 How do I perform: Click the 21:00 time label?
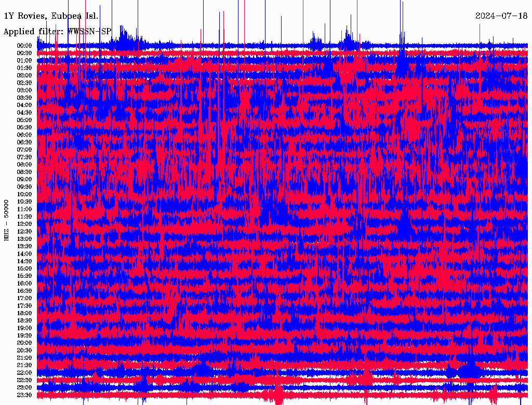point(24,358)
